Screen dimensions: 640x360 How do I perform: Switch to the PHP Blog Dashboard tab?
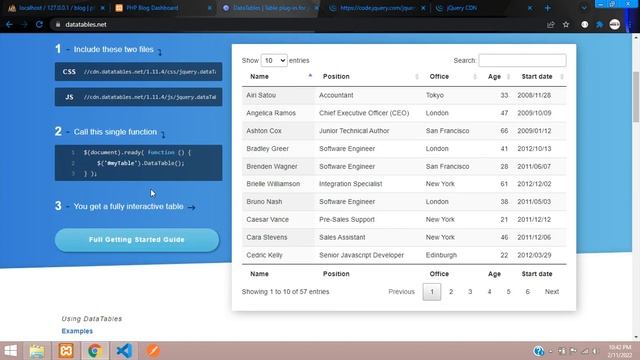[163, 8]
